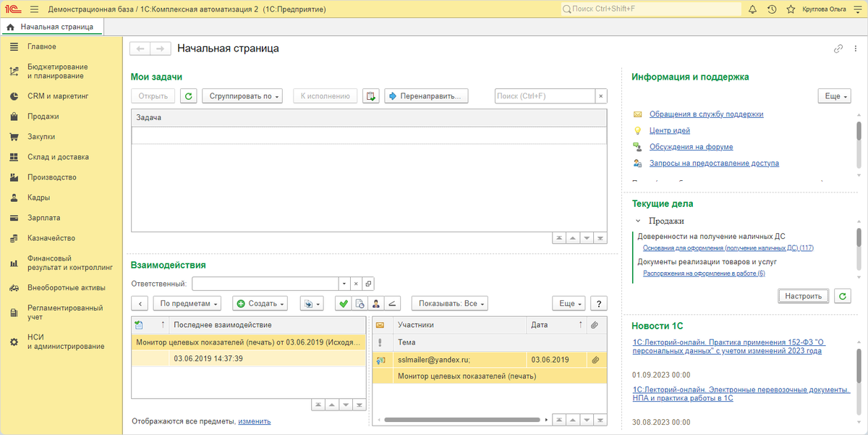This screenshot has width=868, height=435.
Task: Collapse the Продажи group
Action: click(x=637, y=221)
